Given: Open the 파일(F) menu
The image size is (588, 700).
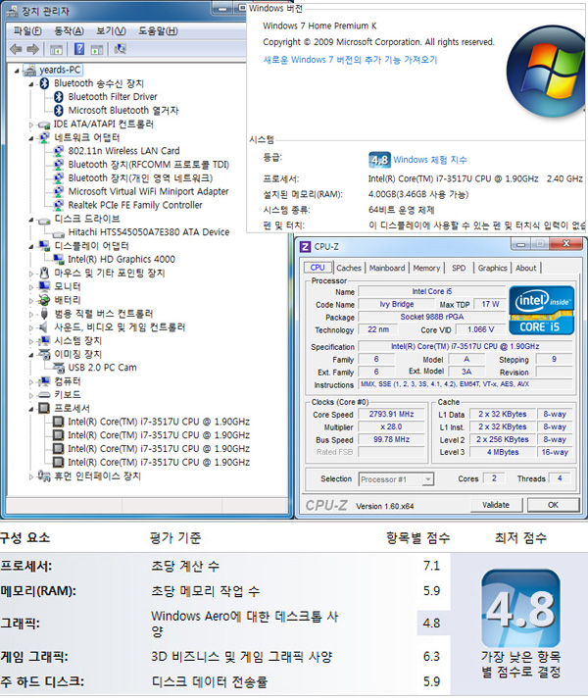Looking at the screenshot, I should [x=27, y=30].
